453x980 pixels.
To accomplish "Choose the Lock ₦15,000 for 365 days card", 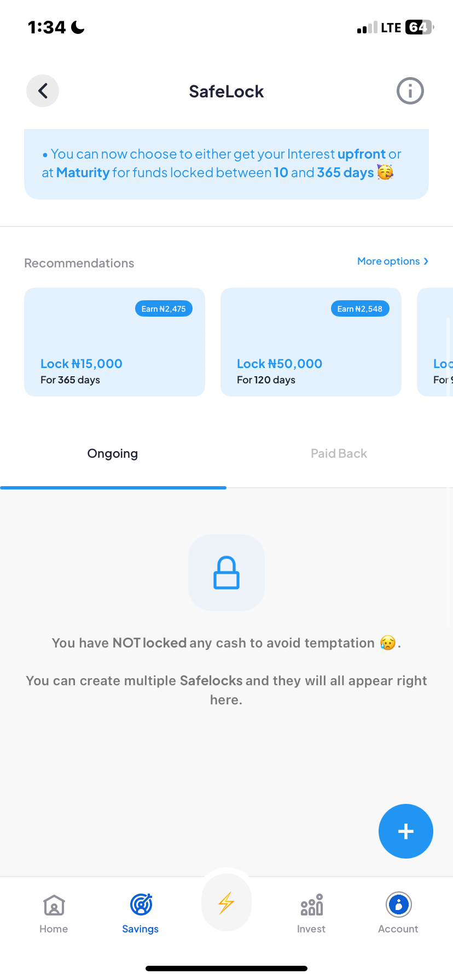I will [x=114, y=342].
